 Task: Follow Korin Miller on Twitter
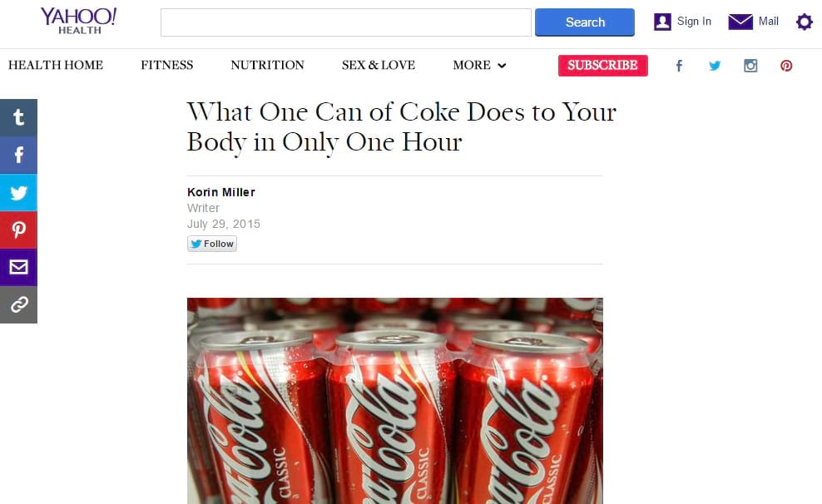212,244
